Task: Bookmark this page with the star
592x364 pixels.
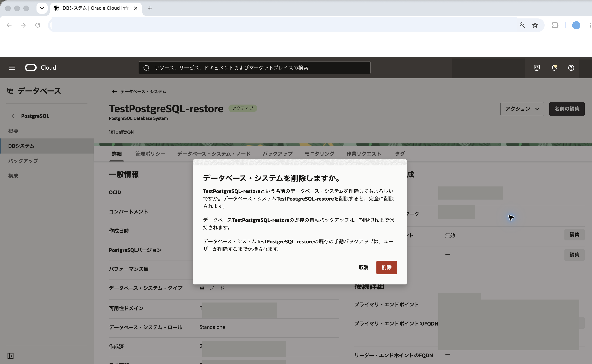Action: (535, 25)
